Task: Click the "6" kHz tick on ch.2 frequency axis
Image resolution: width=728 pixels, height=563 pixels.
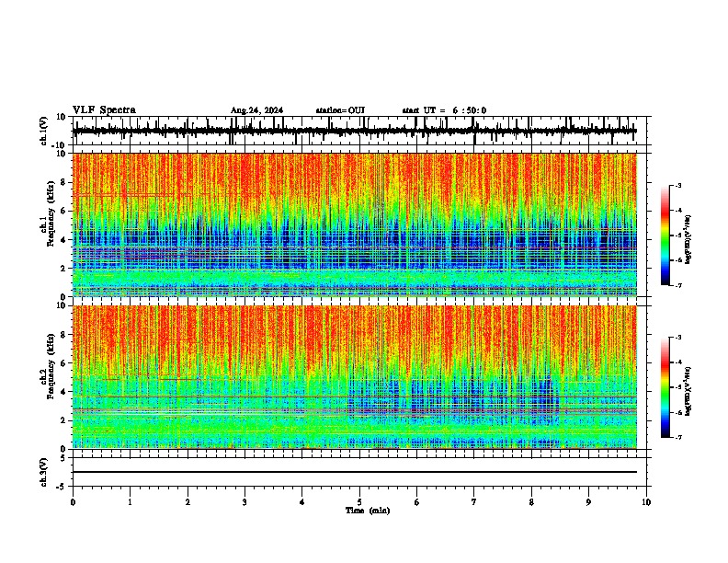Action: pos(64,363)
